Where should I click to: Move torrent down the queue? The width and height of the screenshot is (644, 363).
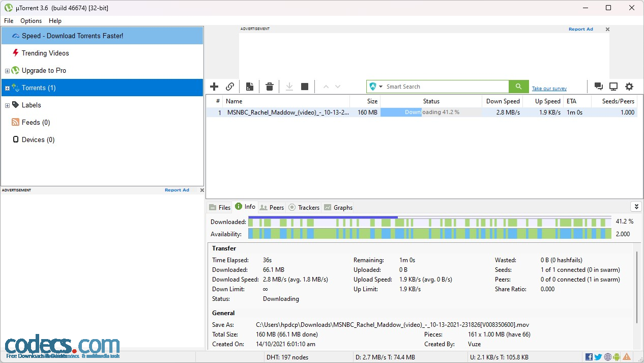tap(338, 87)
